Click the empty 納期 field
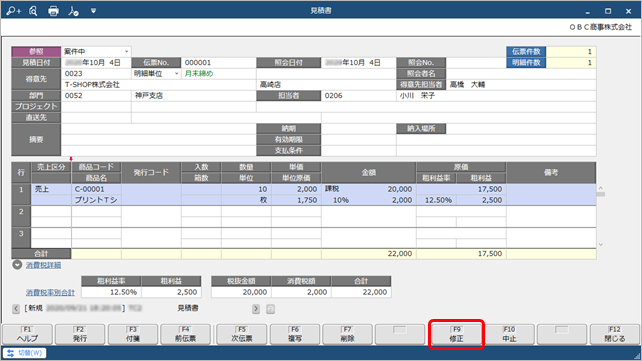642x361 pixels. 358,129
